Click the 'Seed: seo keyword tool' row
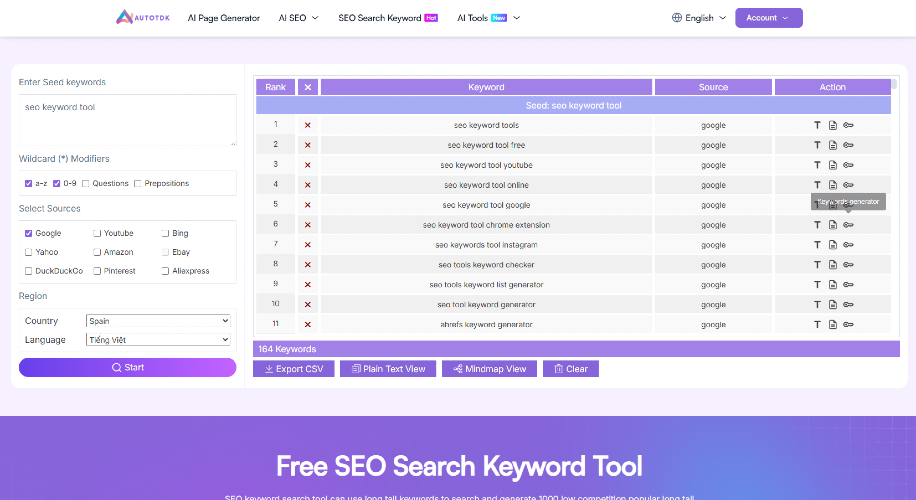The width and height of the screenshot is (916, 500). [573, 105]
